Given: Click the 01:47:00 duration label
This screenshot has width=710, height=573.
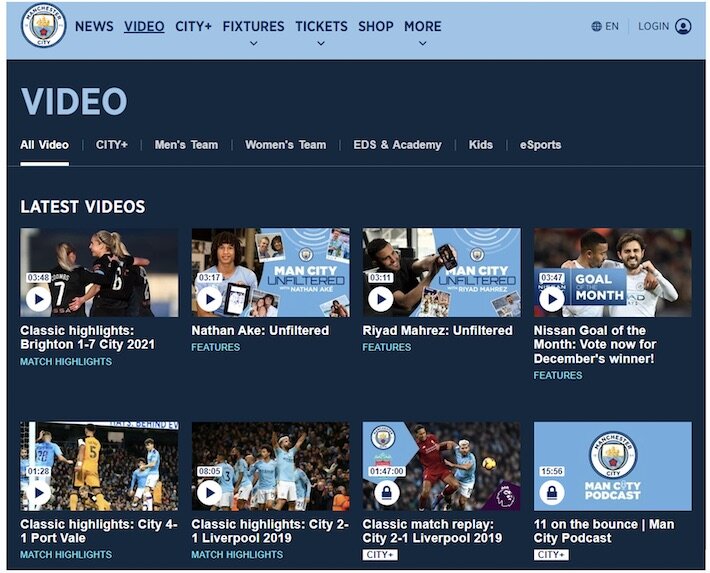Looking at the screenshot, I should pos(386,472).
